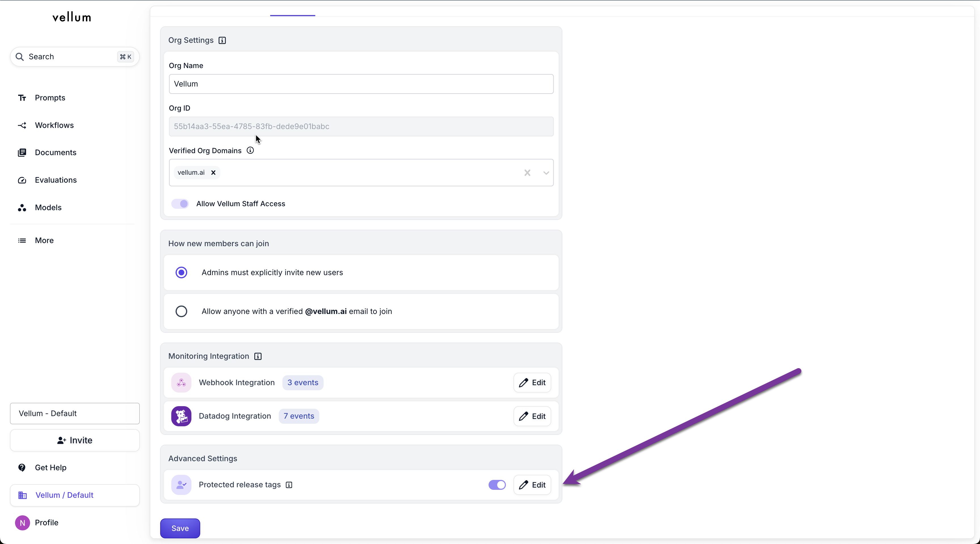The width and height of the screenshot is (980, 544).
Task: Clear all verified org domains
Action: click(x=527, y=173)
